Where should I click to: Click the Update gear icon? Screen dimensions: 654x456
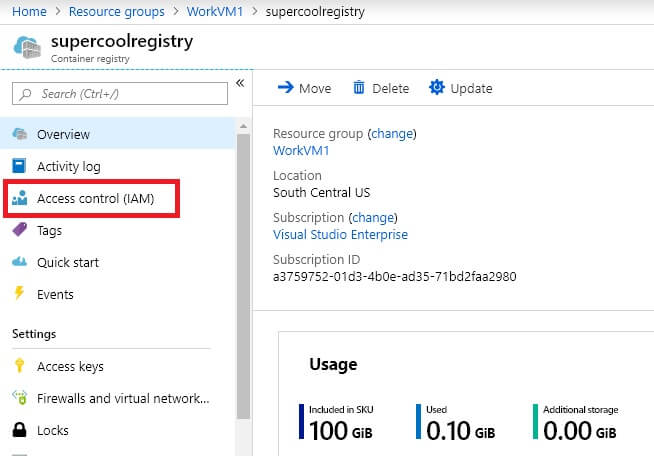(437, 87)
